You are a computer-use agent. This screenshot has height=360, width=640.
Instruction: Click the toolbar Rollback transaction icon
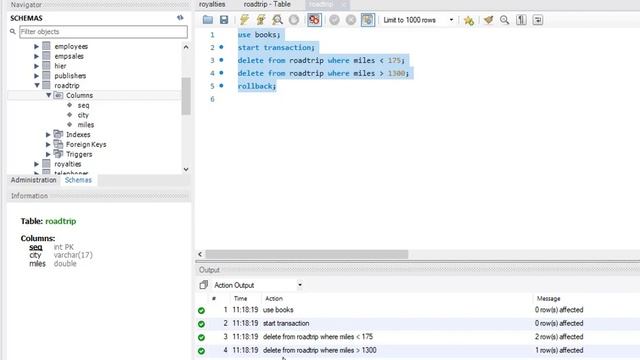click(351, 20)
